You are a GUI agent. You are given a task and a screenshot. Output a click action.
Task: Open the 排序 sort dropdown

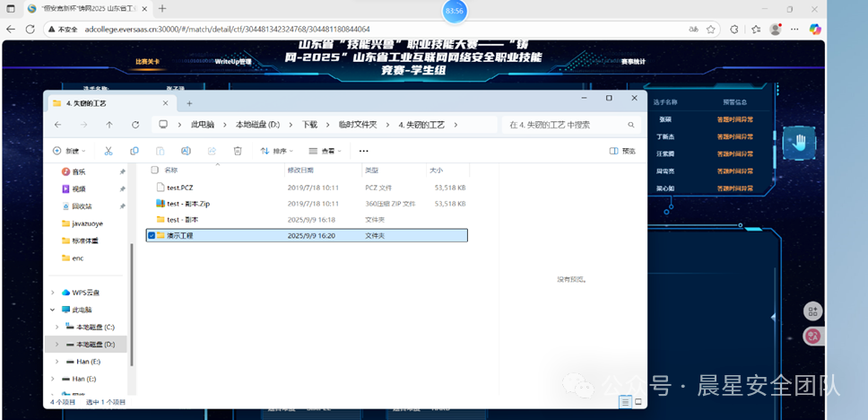(278, 151)
